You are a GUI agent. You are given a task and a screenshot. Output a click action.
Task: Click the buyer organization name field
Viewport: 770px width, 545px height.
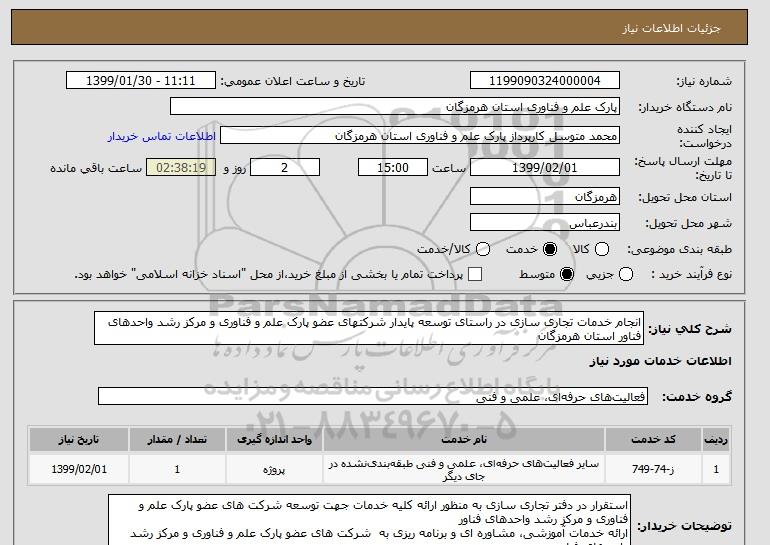[x=395, y=107]
